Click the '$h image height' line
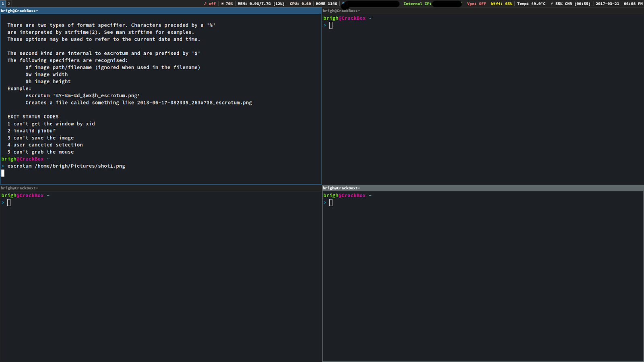The height and width of the screenshot is (362, 644). point(48,82)
